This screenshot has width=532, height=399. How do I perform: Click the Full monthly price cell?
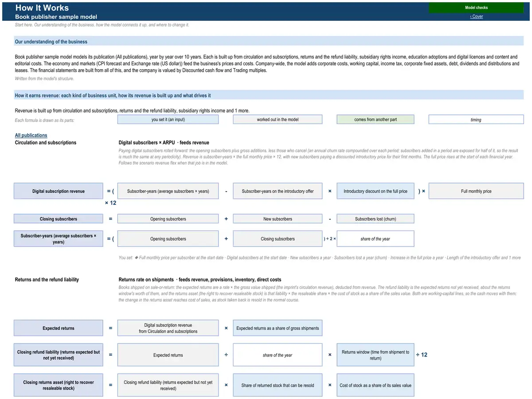[476, 191]
